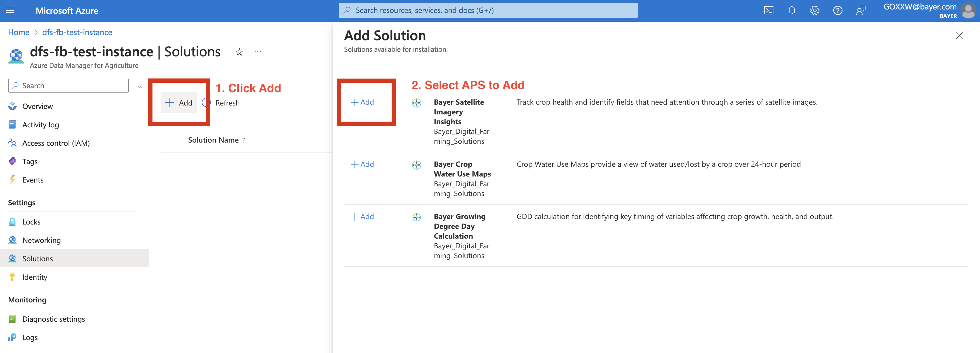Viewport: 980px width, 353px height.
Task: Add the Bayer Crop Water Use Maps solution
Action: pyautogui.click(x=362, y=164)
